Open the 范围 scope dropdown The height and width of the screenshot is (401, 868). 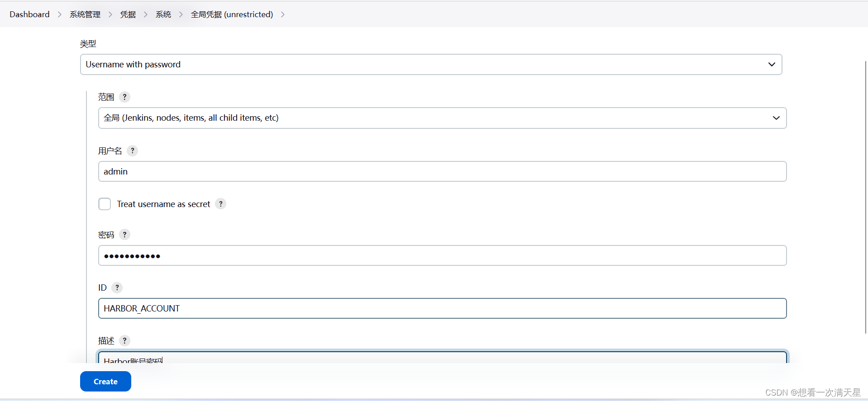pos(442,118)
